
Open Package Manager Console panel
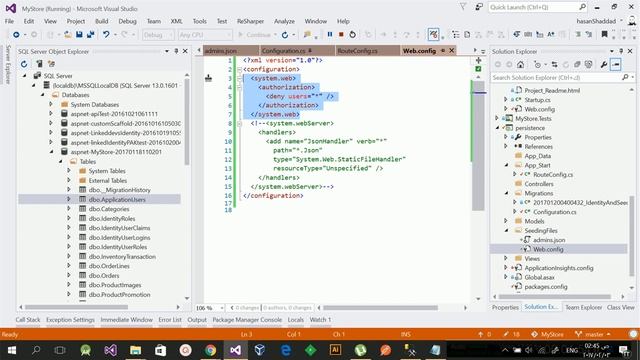[x=247, y=320]
